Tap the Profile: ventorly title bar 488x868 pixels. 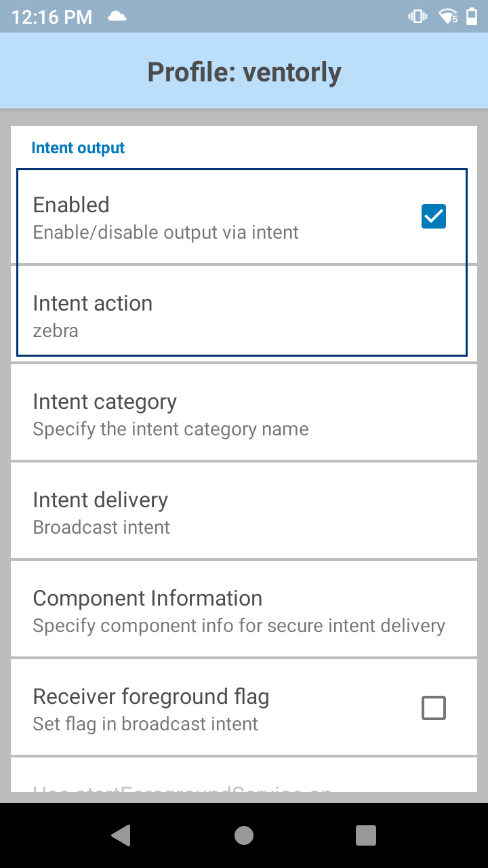tap(244, 71)
